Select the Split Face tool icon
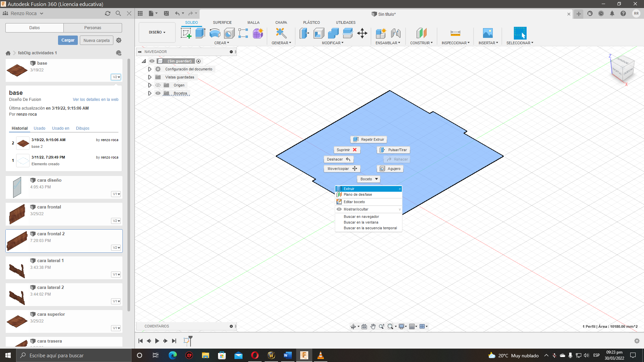 [348, 33]
